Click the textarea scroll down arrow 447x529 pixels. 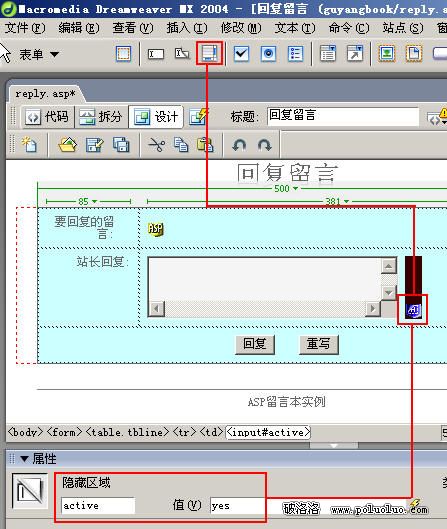tap(389, 292)
